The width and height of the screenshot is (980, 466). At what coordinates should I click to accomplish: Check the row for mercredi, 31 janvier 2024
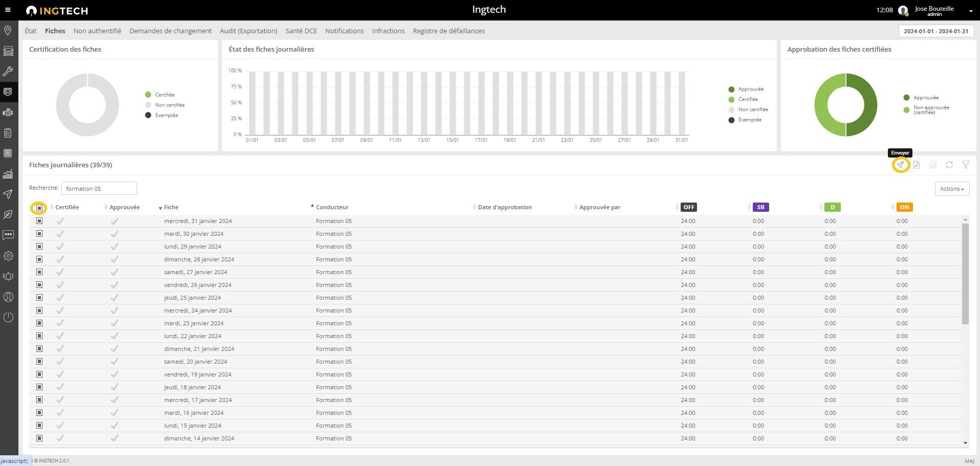click(x=39, y=221)
